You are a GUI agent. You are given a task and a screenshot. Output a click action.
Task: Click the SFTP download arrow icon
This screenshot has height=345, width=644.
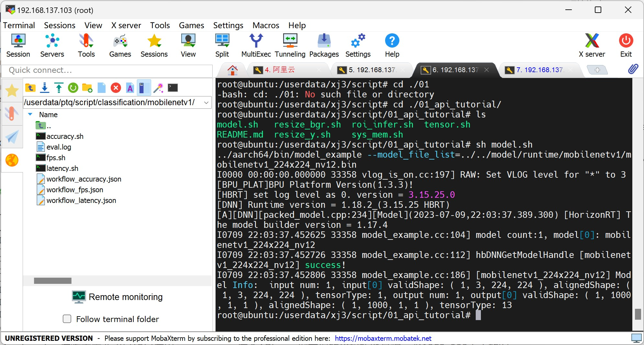click(45, 88)
